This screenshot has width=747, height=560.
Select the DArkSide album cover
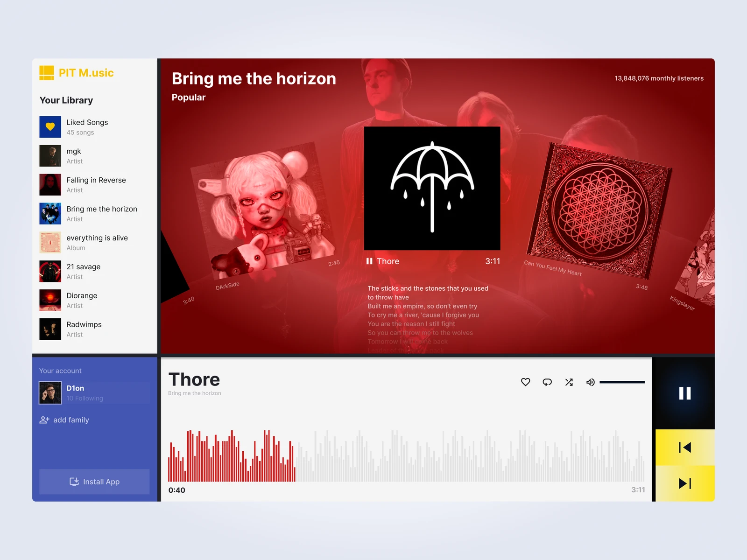263,210
